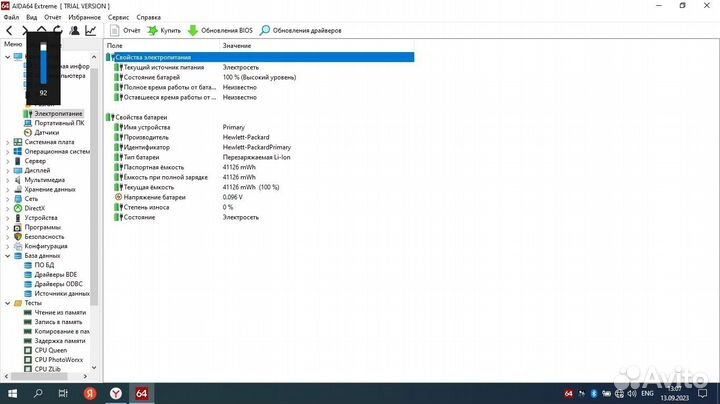Click the Отчёт report button
The width and height of the screenshot is (720, 404).
click(x=125, y=30)
